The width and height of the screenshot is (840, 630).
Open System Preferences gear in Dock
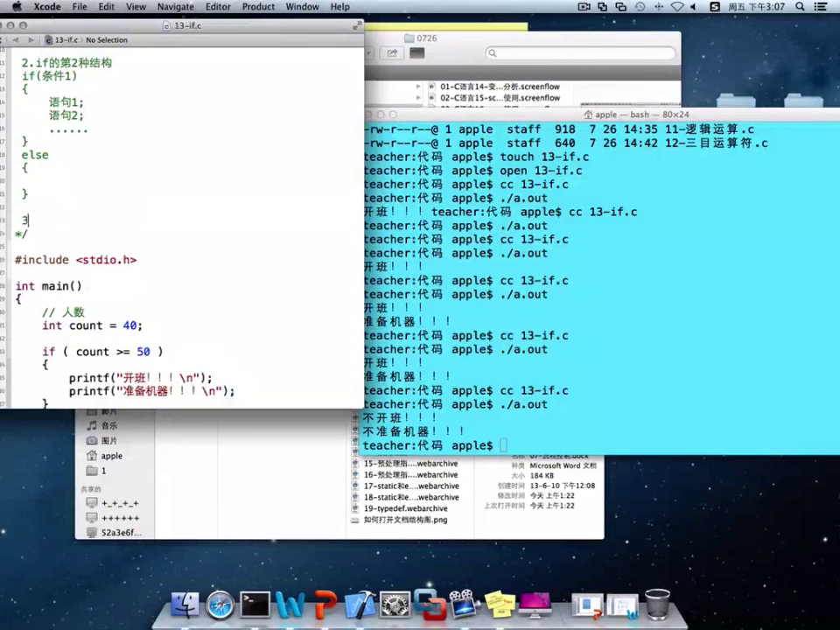coord(395,605)
